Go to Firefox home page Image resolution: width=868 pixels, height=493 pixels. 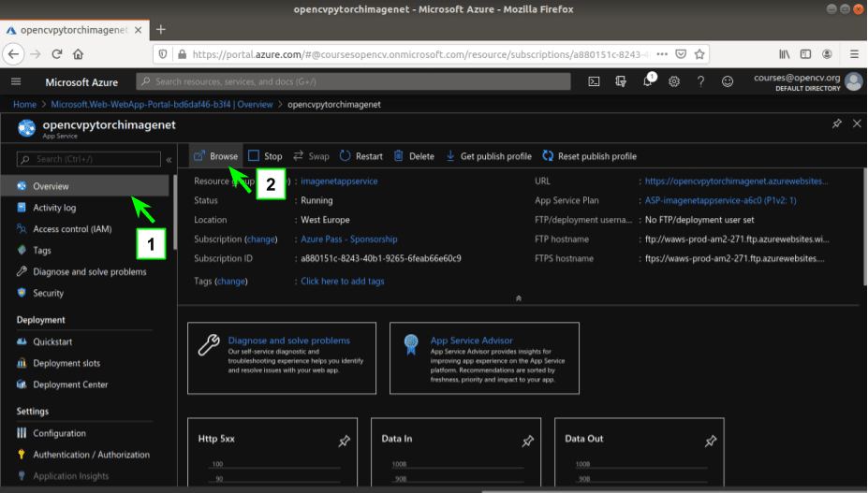tap(78, 54)
